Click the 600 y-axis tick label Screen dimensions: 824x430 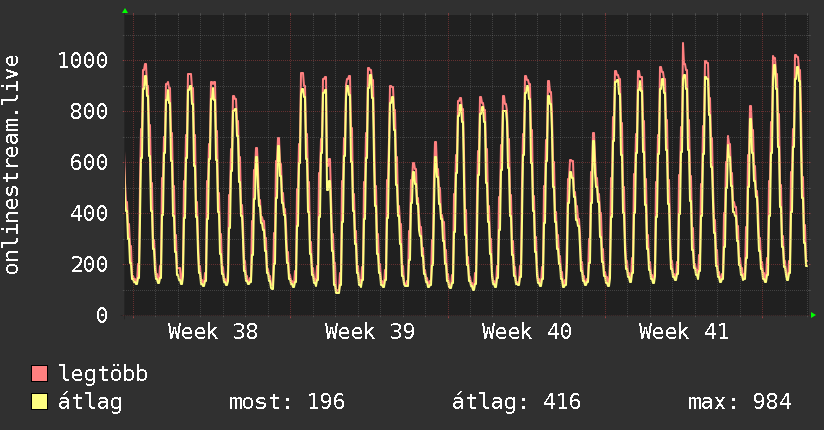(89, 162)
